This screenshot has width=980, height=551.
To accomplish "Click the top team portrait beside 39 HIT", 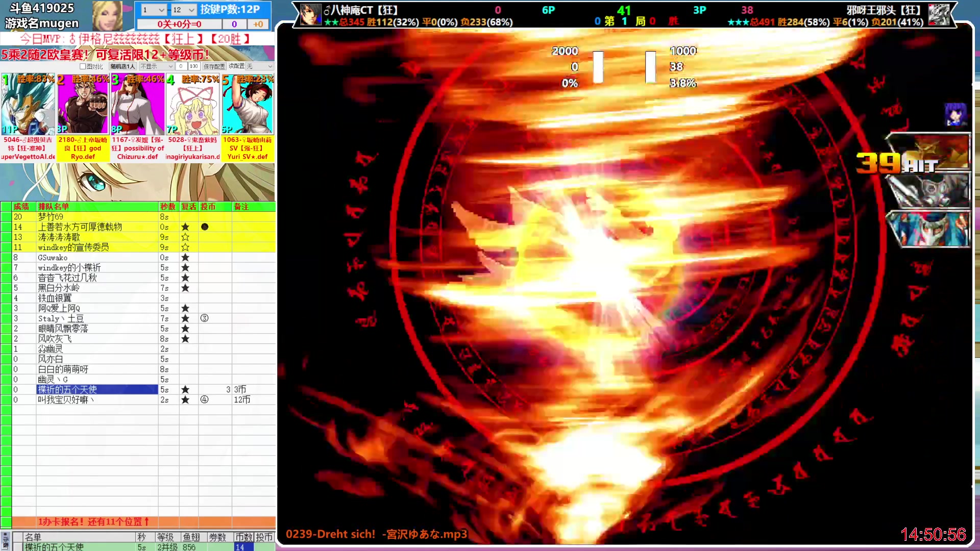I will coord(930,151).
